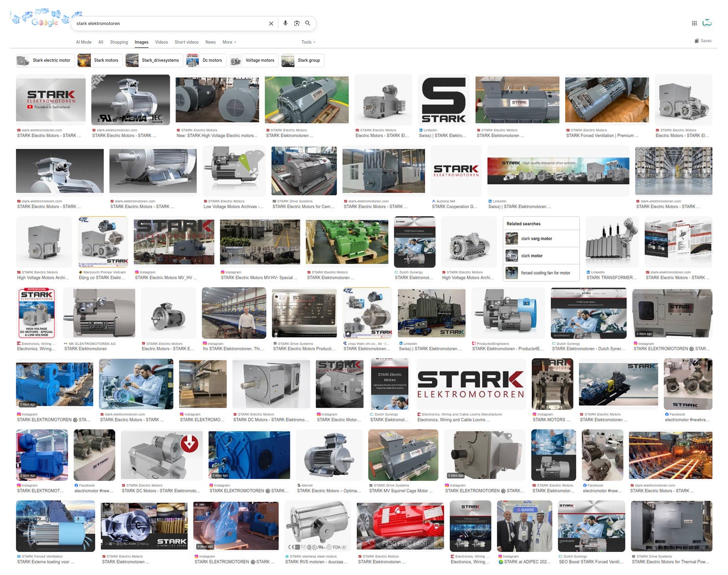Open the STARK Elektromotoren 'Founded in Switzerland' logo thumbnail
728x575 pixels.
click(x=51, y=100)
